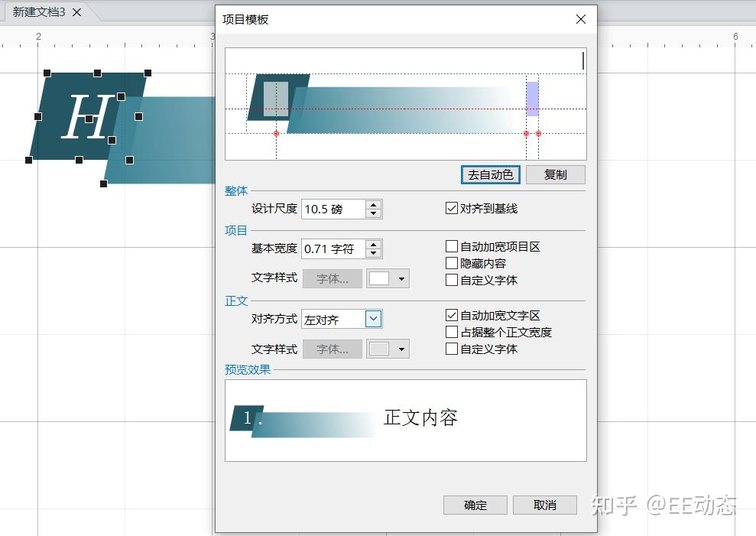Click the 正文内容 text in preview effect

click(420, 417)
